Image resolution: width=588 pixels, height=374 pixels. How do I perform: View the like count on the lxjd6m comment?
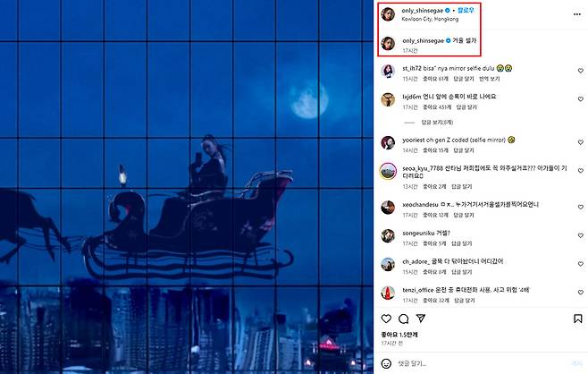point(437,107)
